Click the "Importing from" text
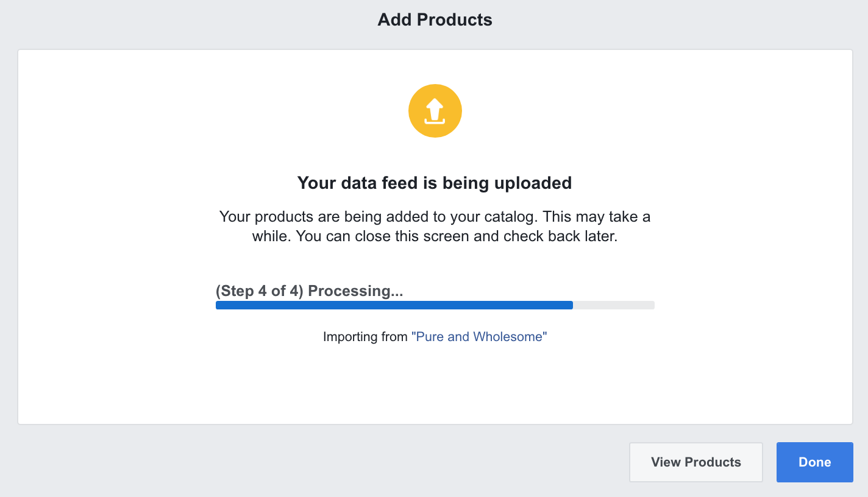Image resolution: width=868 pixels, height=497 pixels. [365, 337]
